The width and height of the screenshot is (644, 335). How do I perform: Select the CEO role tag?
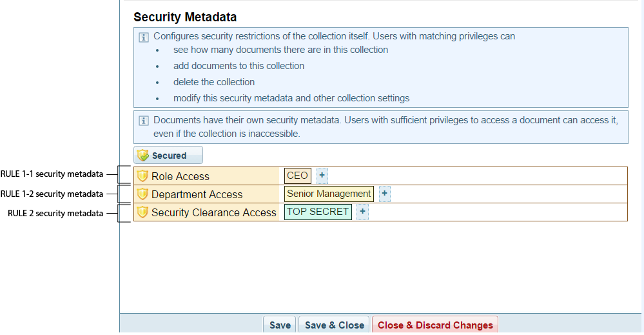pyautogui.click(x=297, y=176)
